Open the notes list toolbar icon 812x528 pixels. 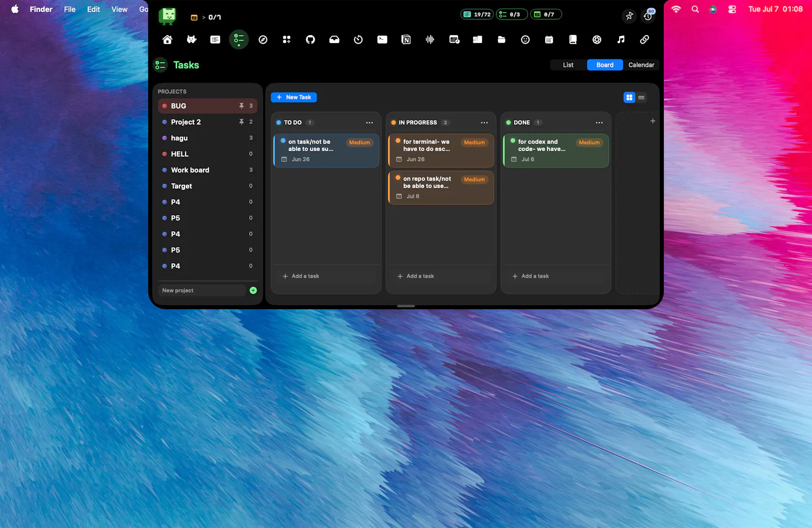click(215, 40)
